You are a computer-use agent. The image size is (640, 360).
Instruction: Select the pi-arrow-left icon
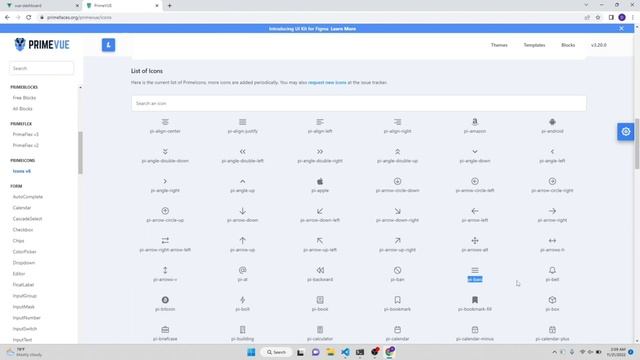click(475, 211)
